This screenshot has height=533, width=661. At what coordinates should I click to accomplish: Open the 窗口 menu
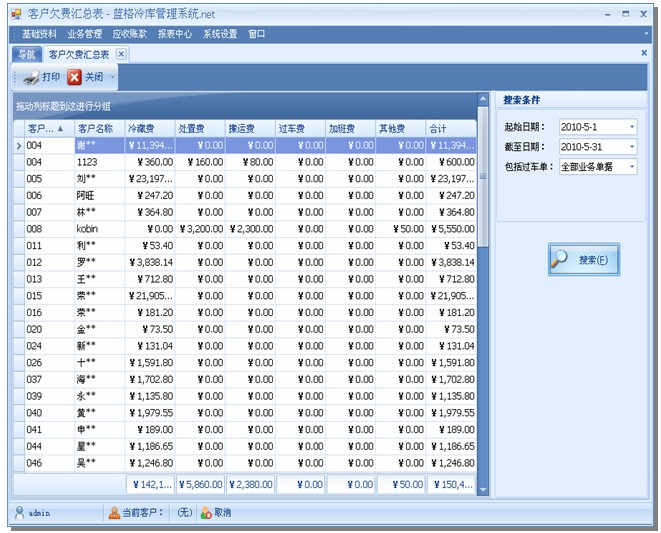[x=256, y=34]
